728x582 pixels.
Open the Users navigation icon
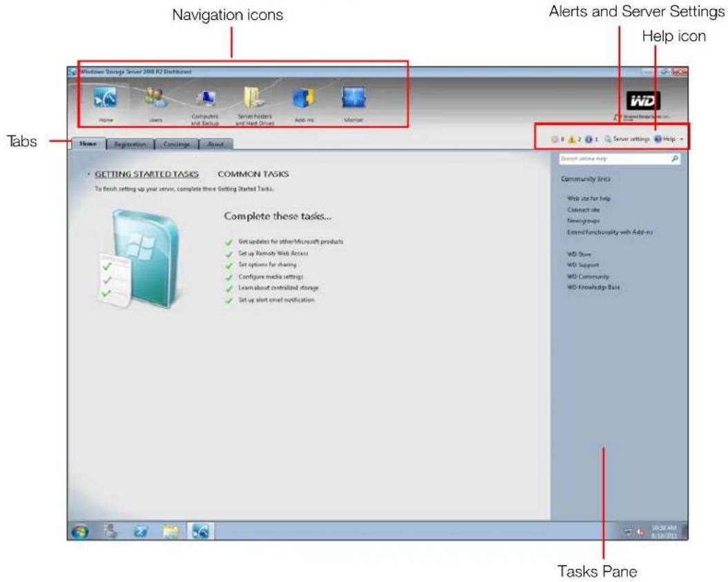pos(155,104)
